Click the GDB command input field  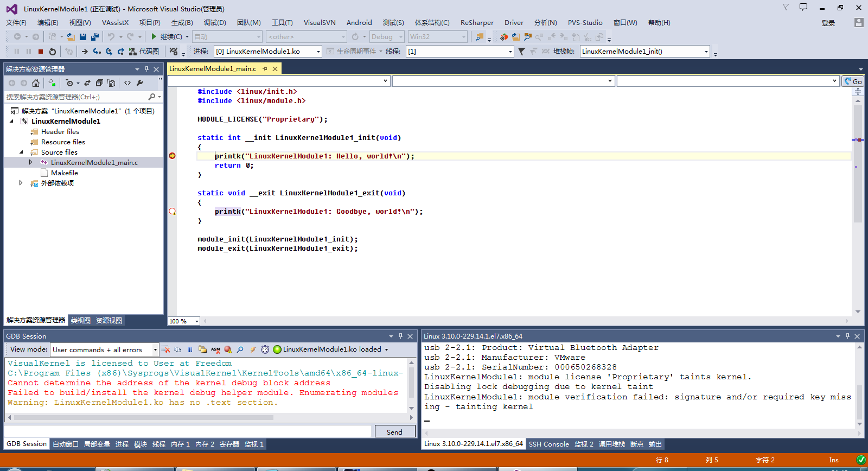click(x=188, y=432)
